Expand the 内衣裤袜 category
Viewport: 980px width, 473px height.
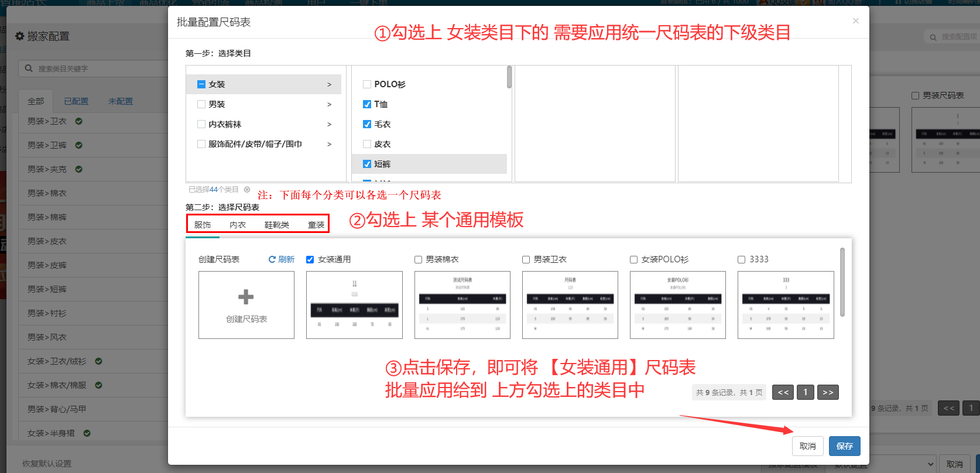tap(329, 124)
